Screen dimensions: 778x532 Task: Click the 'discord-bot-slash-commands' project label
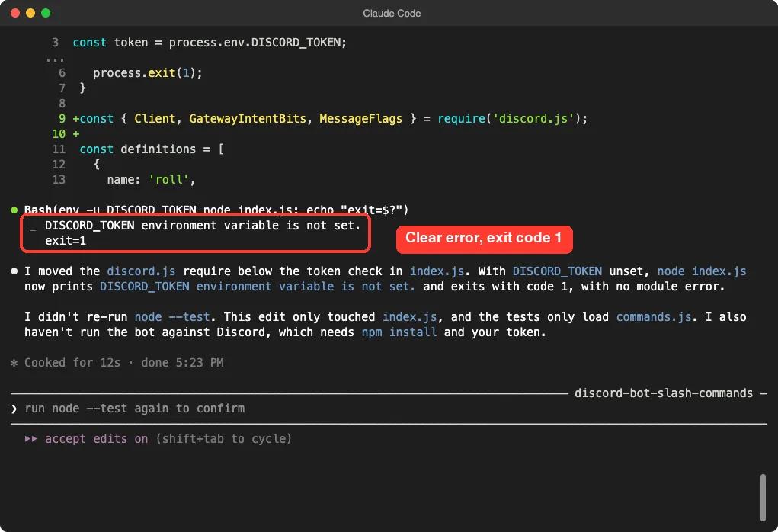664,393
